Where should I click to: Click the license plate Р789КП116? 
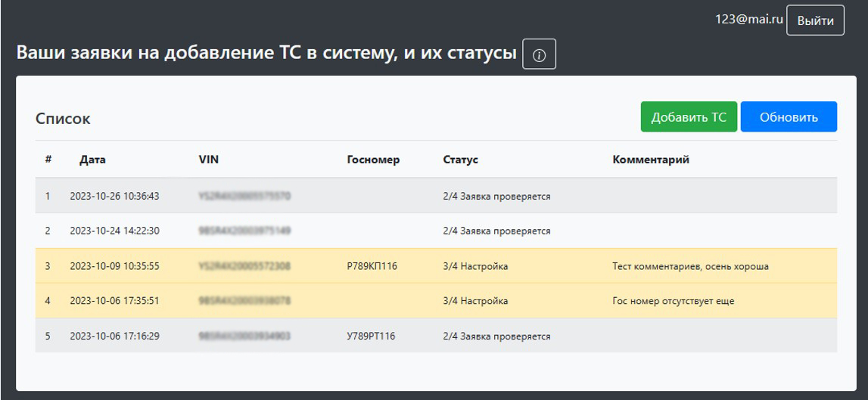[372, 266]
